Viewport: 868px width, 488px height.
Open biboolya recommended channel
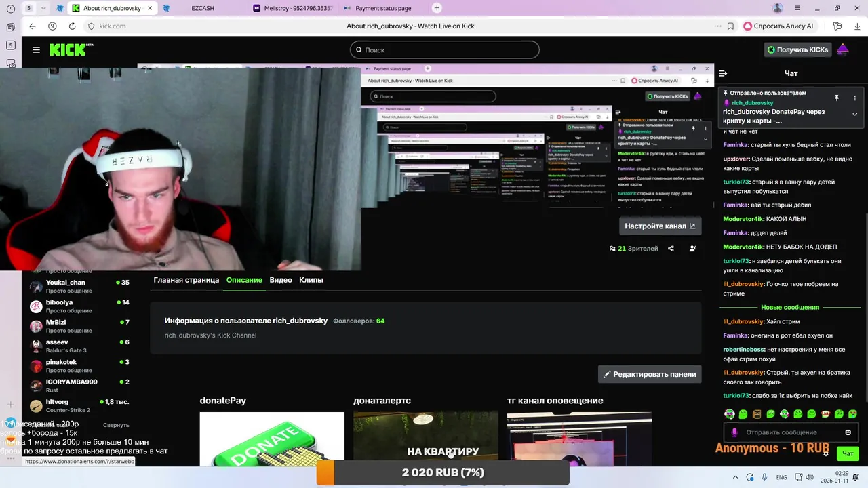click(x=79, y=306)
